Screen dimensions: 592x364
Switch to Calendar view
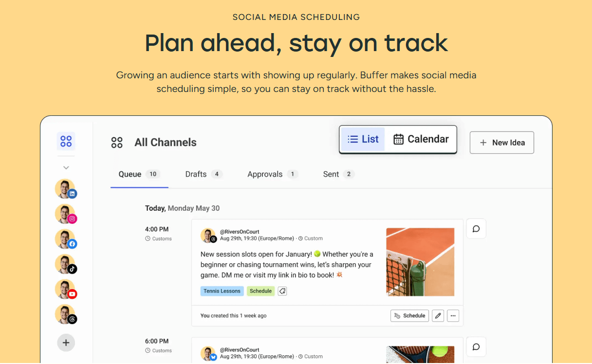pos(421,139)
